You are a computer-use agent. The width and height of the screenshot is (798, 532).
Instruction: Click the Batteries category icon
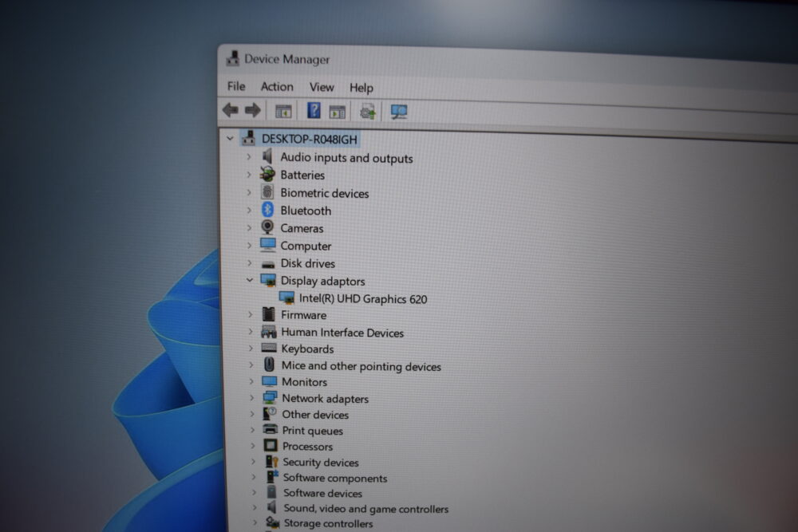267,174
